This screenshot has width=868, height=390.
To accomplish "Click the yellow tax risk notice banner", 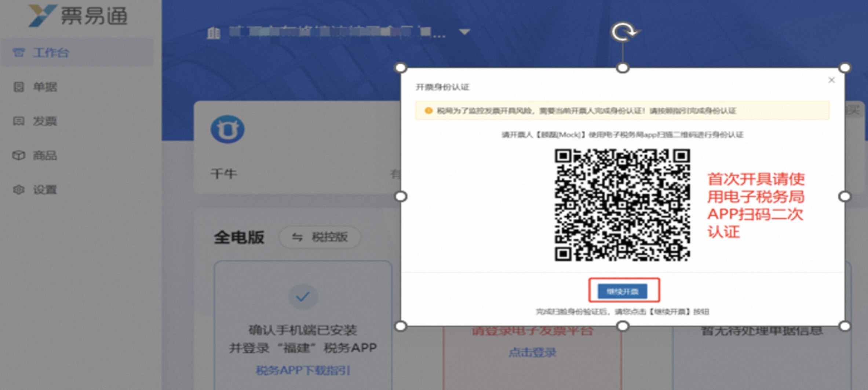I will [x=622, y=111].
